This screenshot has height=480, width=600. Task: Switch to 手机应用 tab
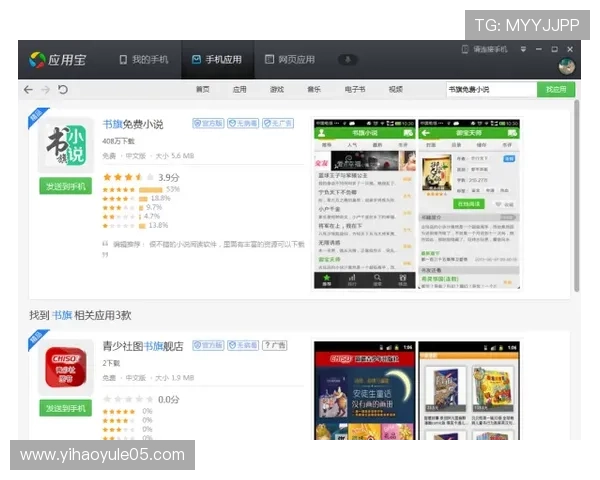[217, 60]
